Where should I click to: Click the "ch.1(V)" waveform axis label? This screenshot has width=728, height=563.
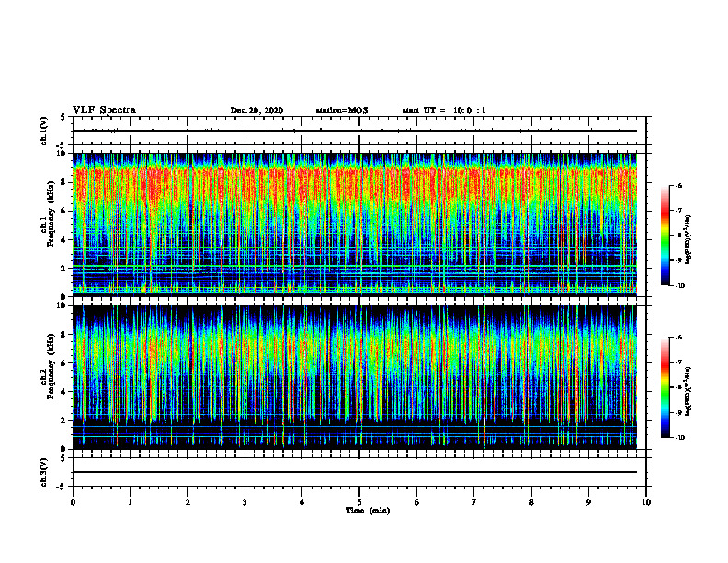coord(44,131)
